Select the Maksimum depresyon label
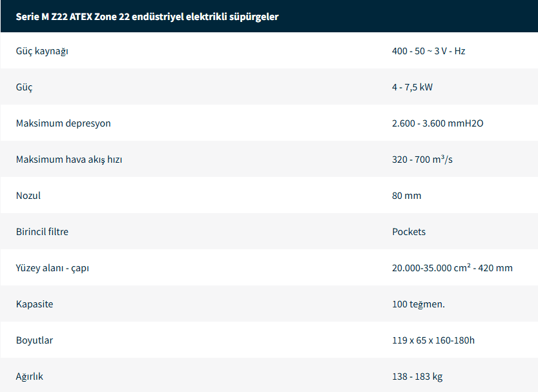 point(63,123)
